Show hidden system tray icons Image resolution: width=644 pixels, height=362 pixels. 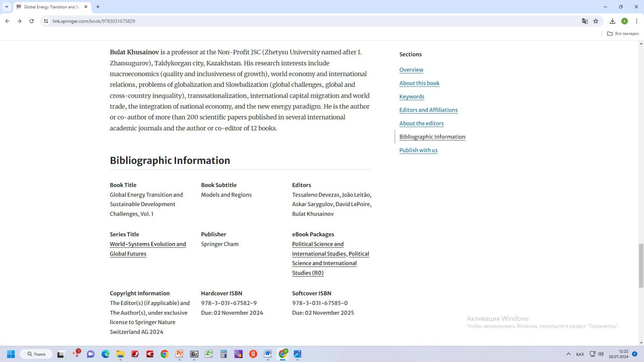coord(569,354)
